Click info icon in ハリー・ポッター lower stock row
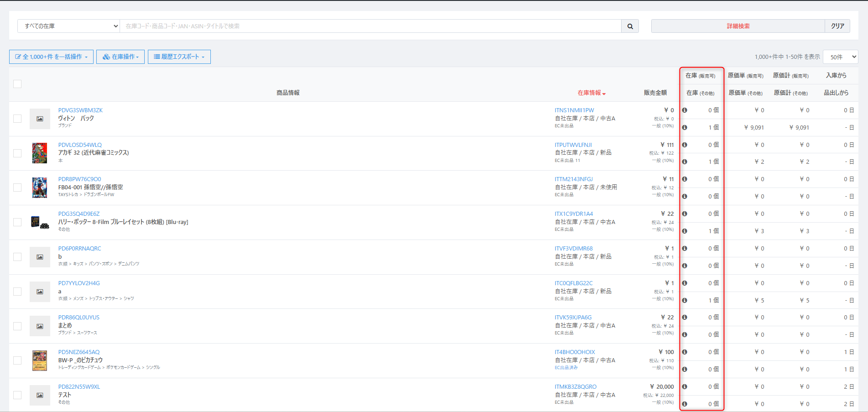The image size is (868, 412). 685,231
